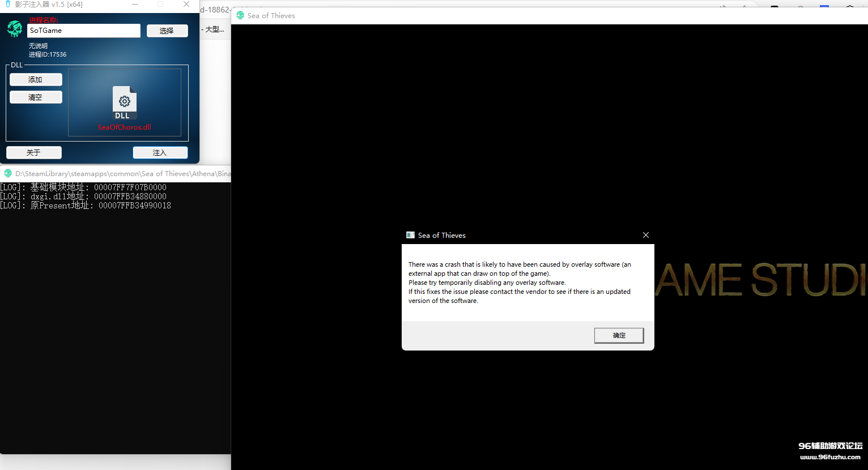Image resolution: width=868 pixels, height=470 pixels.
Task: Click the 原Present地址 log line in the console
Action: click(x=86, y=206)
